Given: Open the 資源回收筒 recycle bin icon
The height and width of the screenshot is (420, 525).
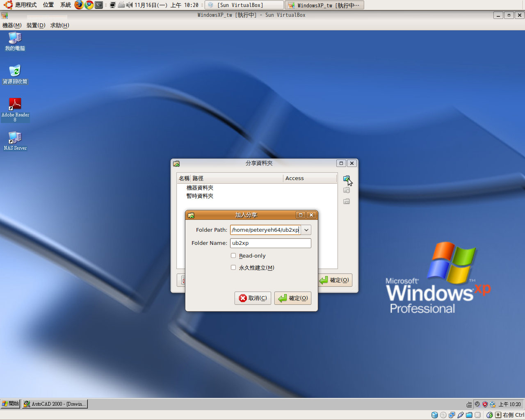Looking at the screenshot, I should [15, 74].
